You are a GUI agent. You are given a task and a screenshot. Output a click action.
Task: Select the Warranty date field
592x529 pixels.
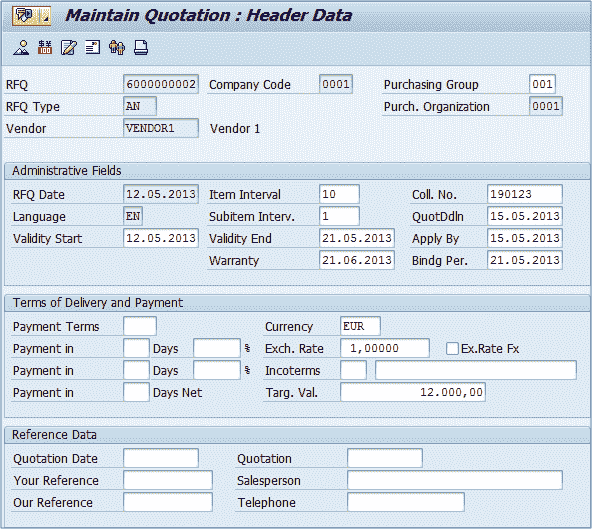tap(357, 260)
